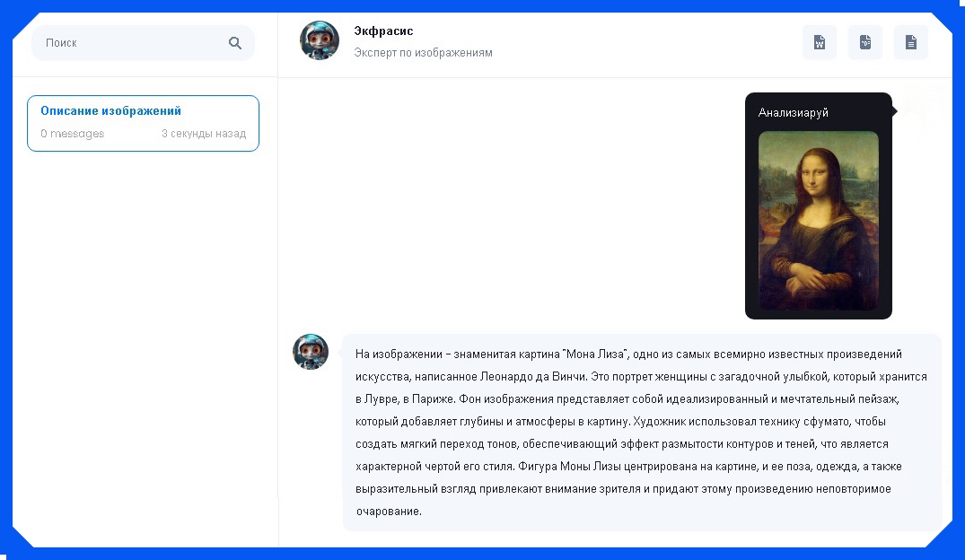Click the '3 секунды назад' timestamp

coord(204,134)
